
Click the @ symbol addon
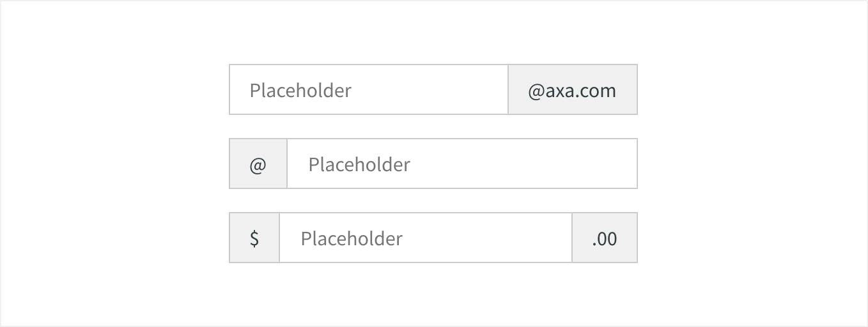[258, 164]
